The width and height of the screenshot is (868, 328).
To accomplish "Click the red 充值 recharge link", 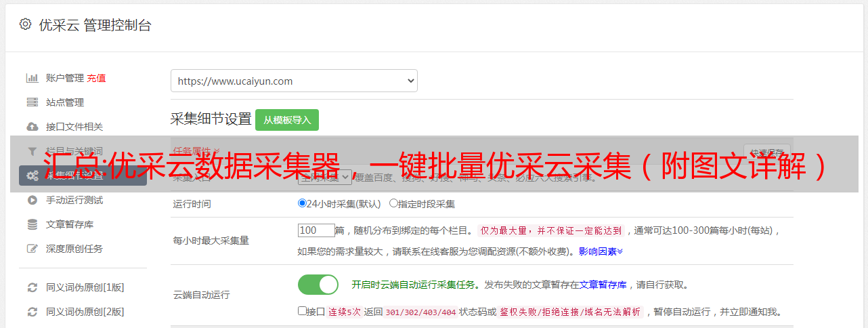I will (96, 78).
